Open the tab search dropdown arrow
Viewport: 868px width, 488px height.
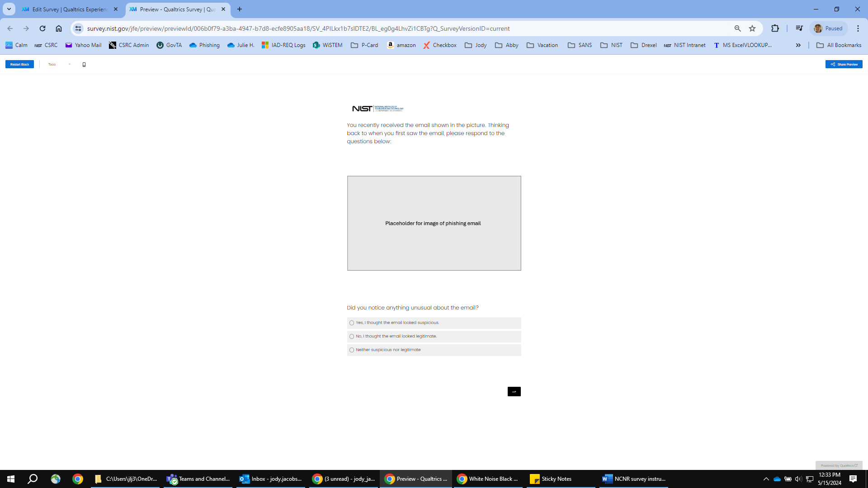pyautogui.click(x=9, y=9)
